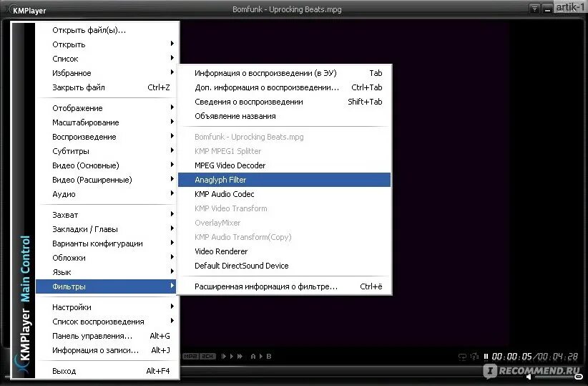This screenshot has width=588, height=386.
Task: Open Список воспроизведения submenu
Action: click(107, 322)
